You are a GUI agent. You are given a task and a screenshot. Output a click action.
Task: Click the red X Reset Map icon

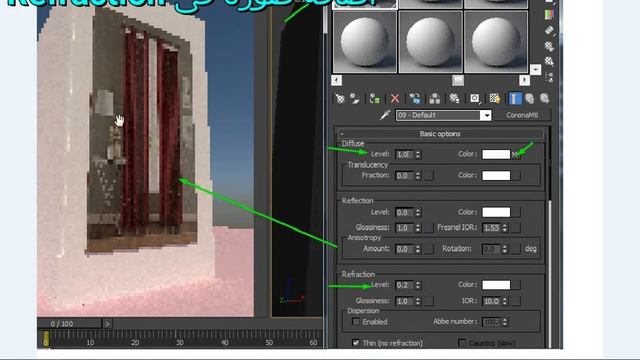[x=395, y=98]
